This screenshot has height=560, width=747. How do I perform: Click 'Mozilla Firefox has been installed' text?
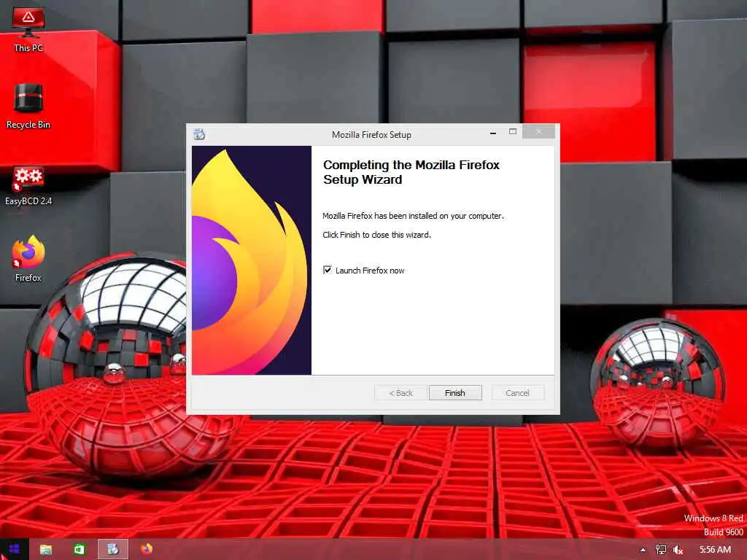(413, 216)
